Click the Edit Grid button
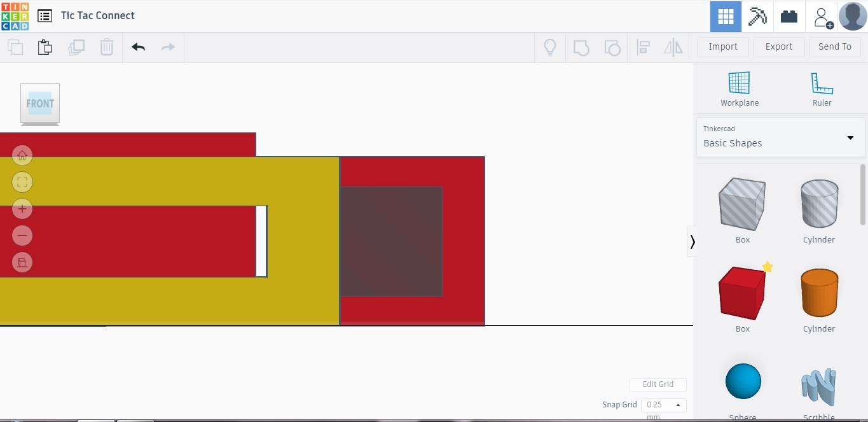Viewport: 868px width, 422px height. pyautogui.click(x=658, y=384)
